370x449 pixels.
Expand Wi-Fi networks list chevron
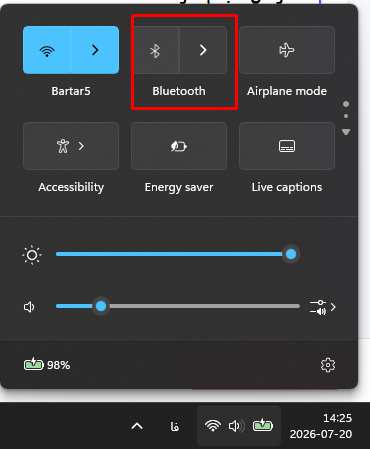[95, 50]
